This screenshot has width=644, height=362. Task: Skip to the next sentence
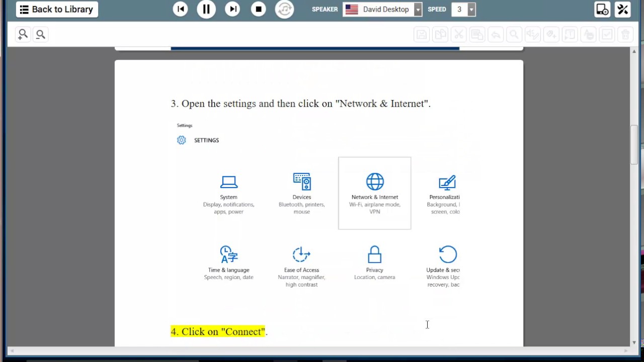232,9
